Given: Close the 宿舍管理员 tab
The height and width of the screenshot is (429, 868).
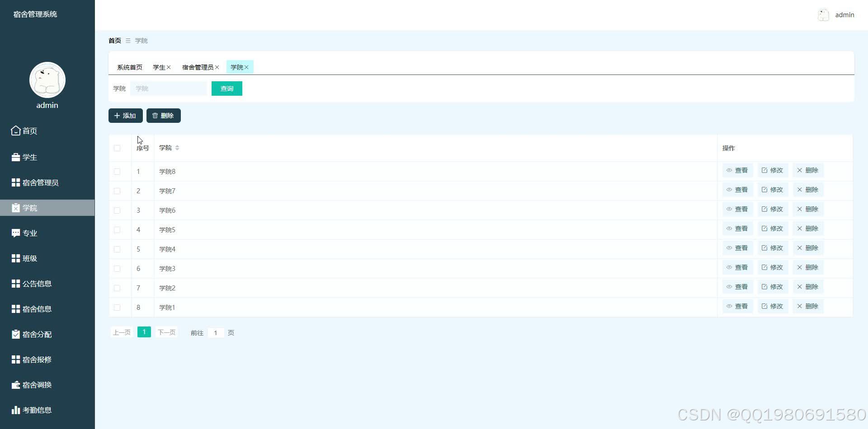Looking at the screenshot, I should point(217,67).
